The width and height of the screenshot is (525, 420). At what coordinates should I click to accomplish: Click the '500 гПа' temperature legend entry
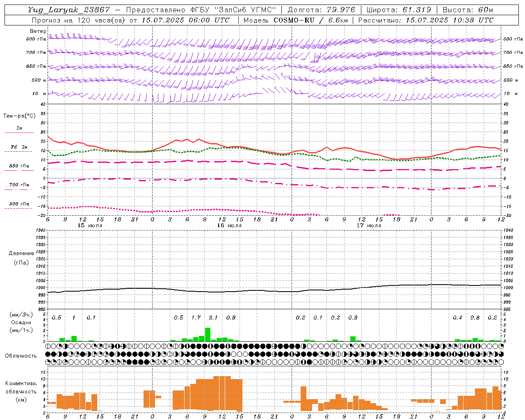[x=19, y=204]
